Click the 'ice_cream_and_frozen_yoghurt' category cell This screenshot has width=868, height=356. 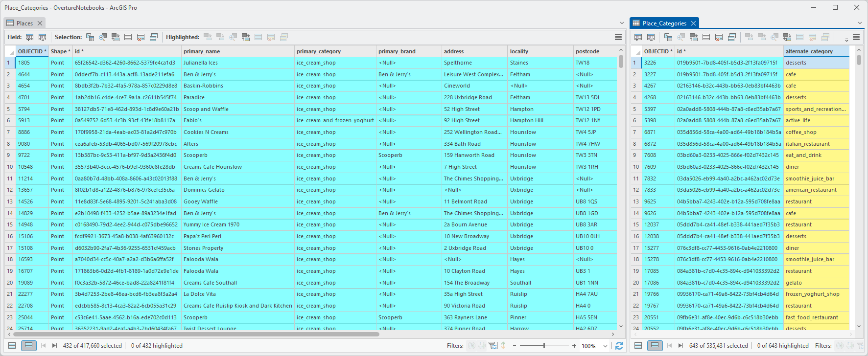coord(335,120)
